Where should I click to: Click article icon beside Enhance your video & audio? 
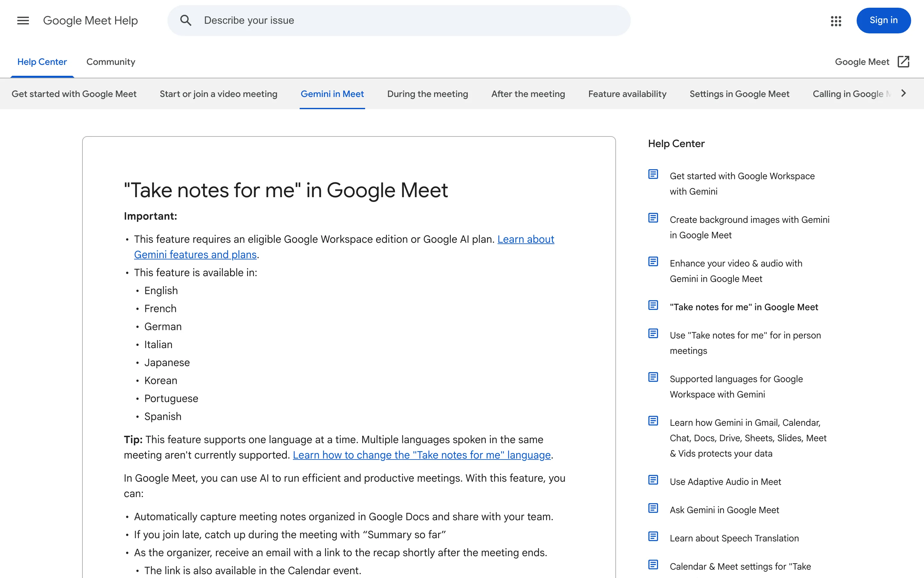[653, 261]
